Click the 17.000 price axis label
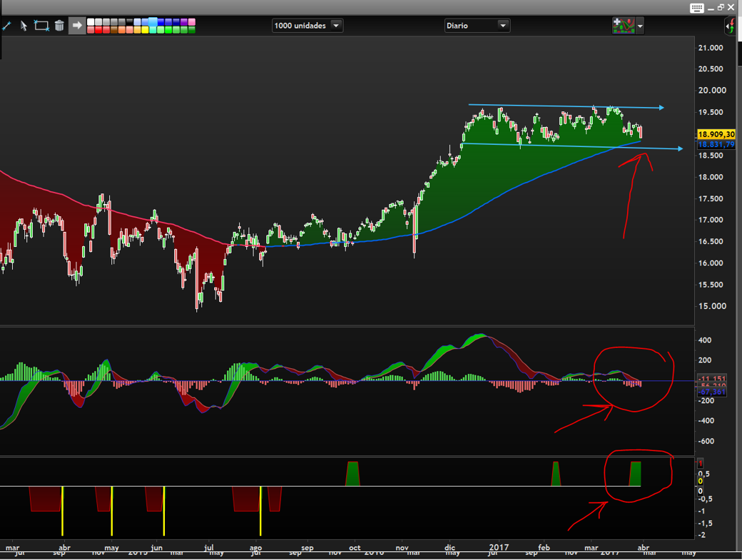The image size is (742, 560). coord(711,220)
